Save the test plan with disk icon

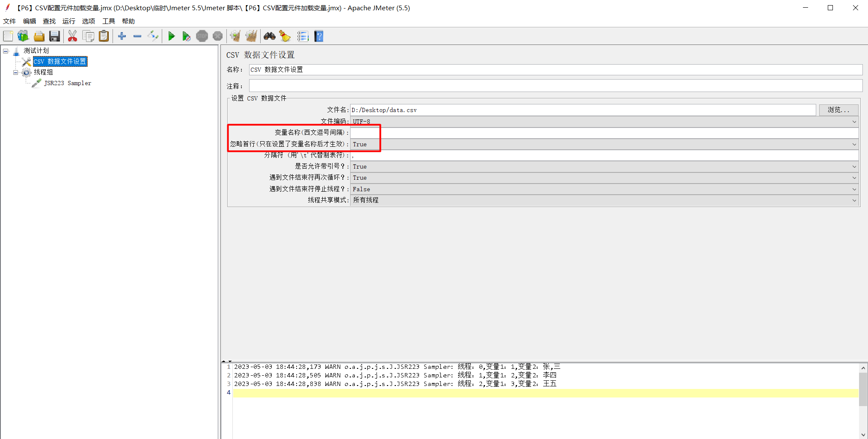pos(54,36)
